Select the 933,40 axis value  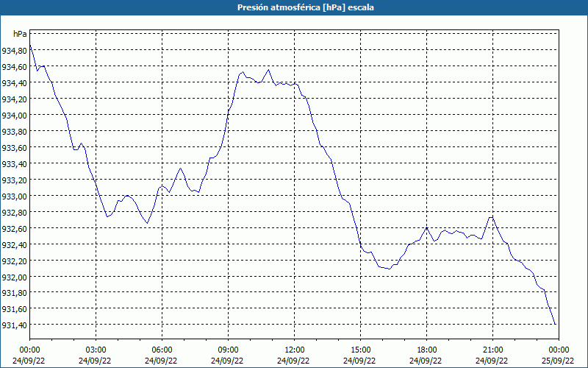[14, 163]
